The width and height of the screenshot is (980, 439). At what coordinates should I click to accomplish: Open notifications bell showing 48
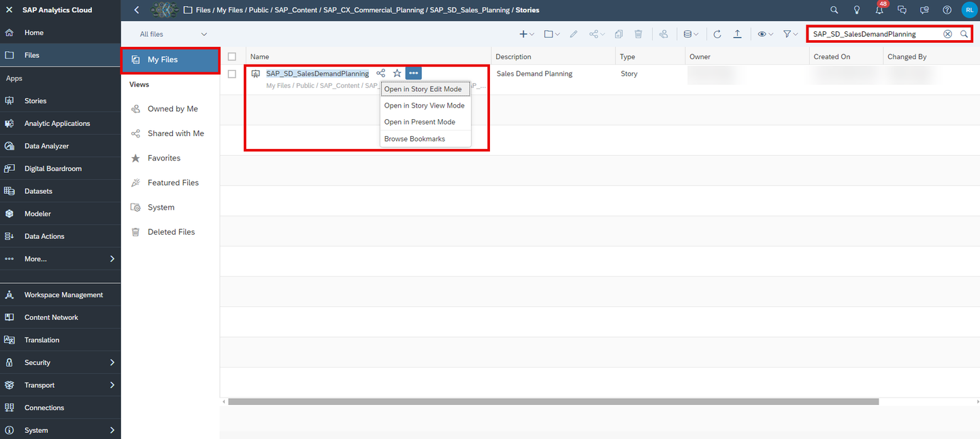coord(880,10)
